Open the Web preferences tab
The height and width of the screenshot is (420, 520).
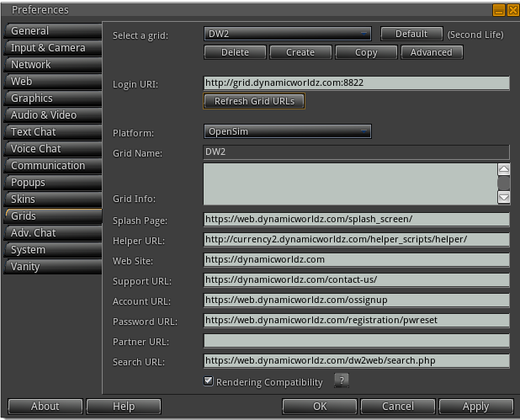[53, 82]
